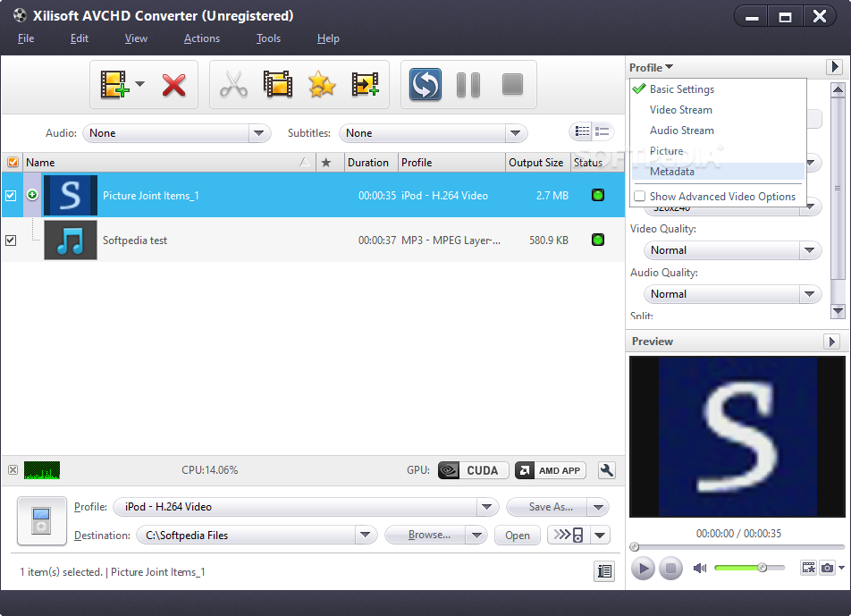Mute preview with the speaker icon
The image size is (851, 616).
pyautogui.click(x=700, y=568)
